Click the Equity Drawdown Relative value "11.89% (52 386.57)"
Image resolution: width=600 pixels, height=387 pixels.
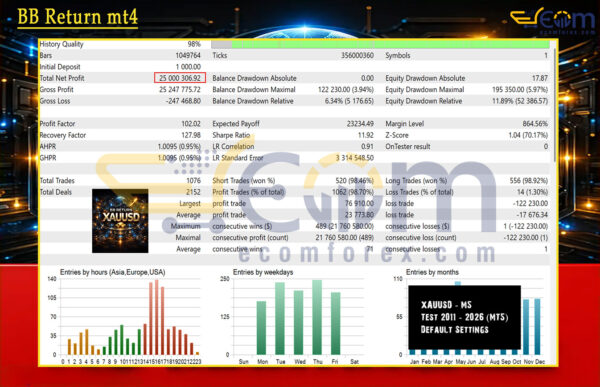click(520, 101)
